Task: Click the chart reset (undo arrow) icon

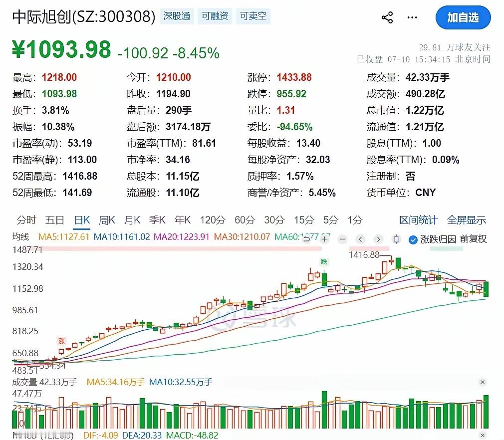Action: 307,239
